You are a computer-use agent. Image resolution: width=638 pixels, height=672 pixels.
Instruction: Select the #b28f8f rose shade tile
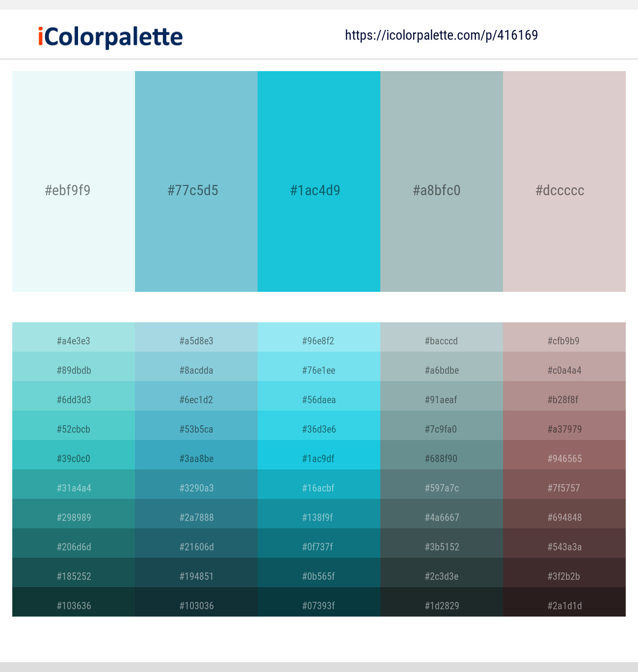(564, 399)
